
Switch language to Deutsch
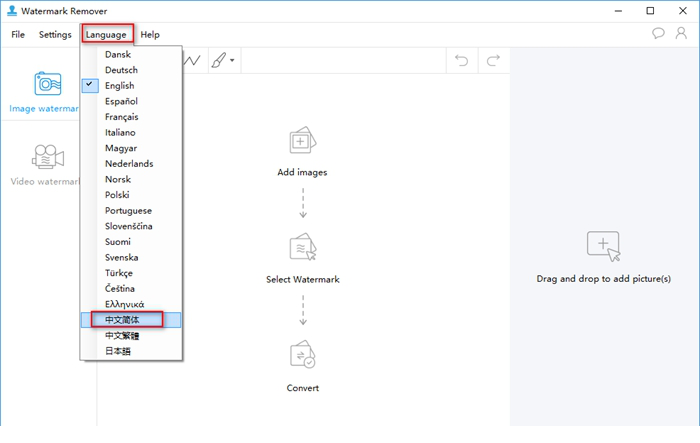(x=121, y=70)
